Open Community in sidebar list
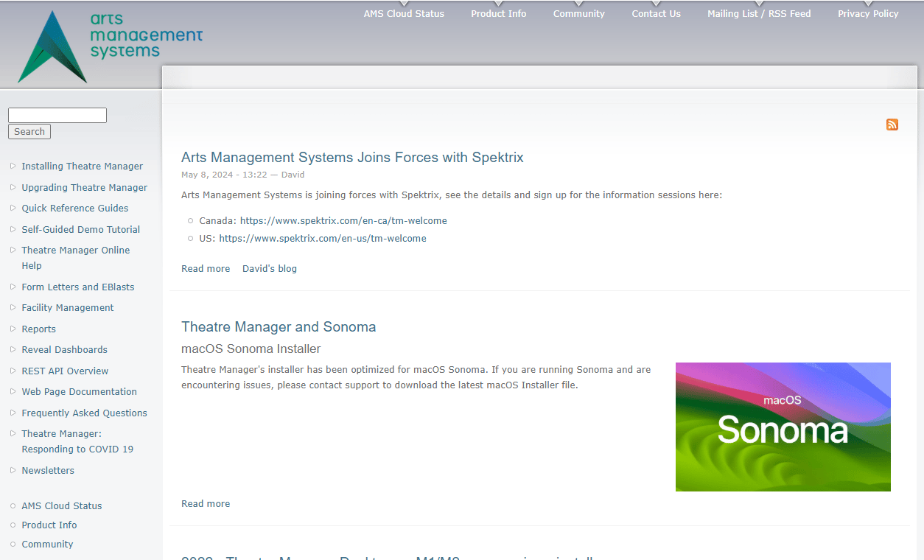924x560 pixels. coord(47,544)
